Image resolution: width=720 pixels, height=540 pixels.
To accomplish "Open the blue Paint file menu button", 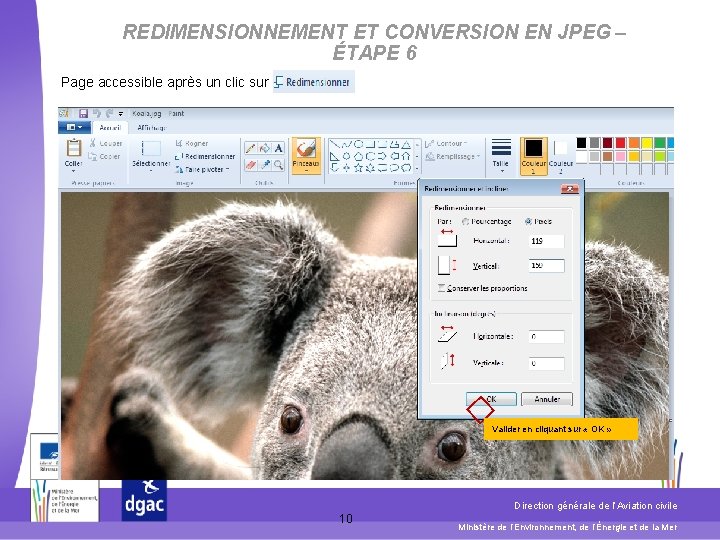I will 74,127.
